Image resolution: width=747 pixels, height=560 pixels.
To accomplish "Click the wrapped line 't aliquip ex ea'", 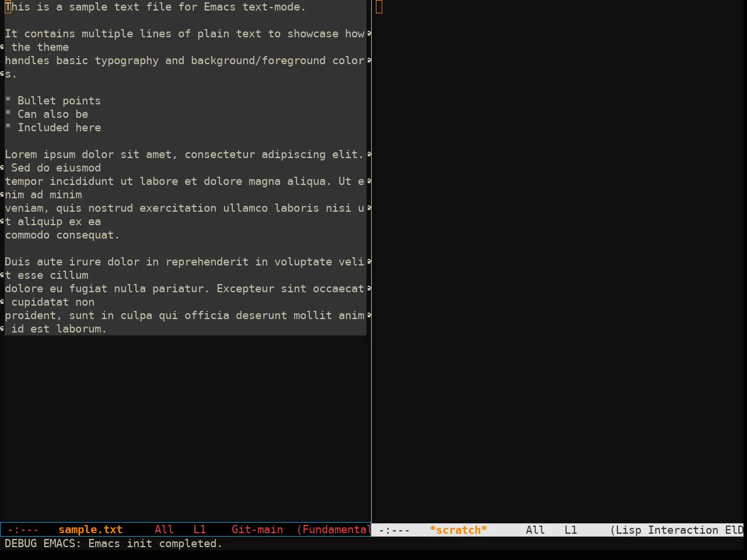I will (53, 222).
